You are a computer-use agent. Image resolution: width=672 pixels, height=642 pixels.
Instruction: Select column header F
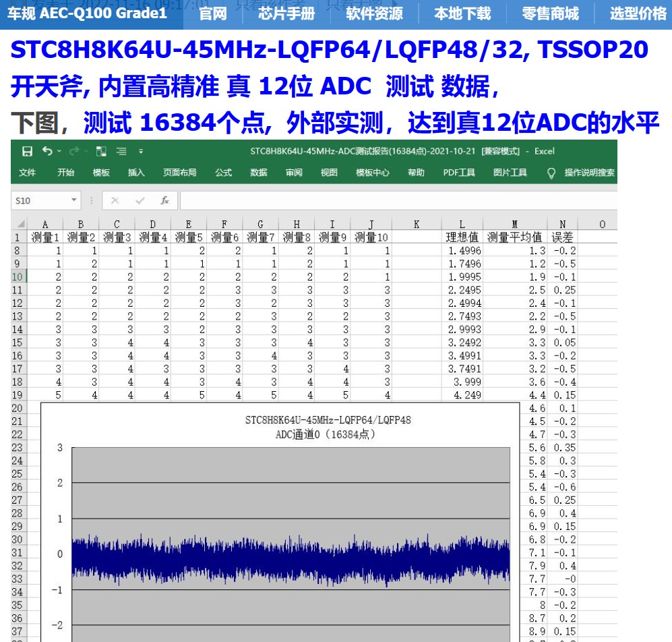tap(224, 225)
